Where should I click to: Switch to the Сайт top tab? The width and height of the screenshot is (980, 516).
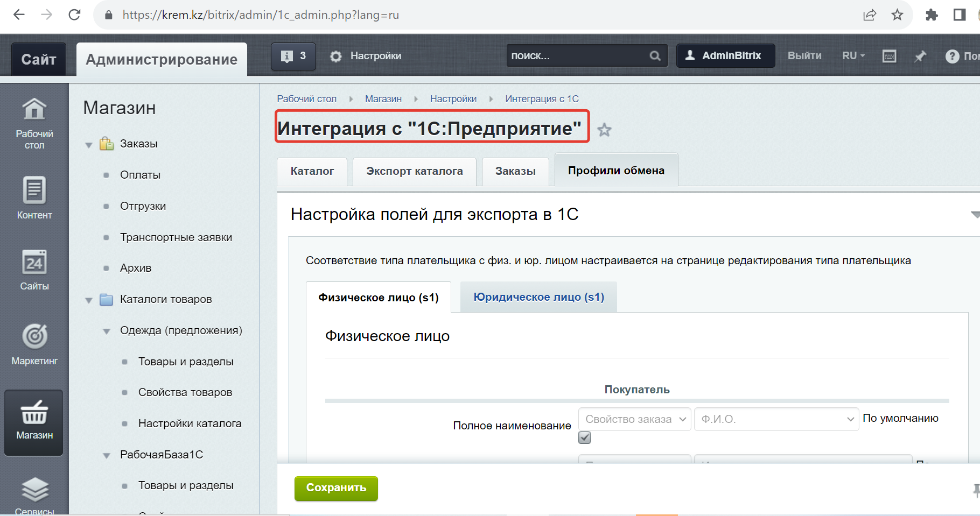39,59
